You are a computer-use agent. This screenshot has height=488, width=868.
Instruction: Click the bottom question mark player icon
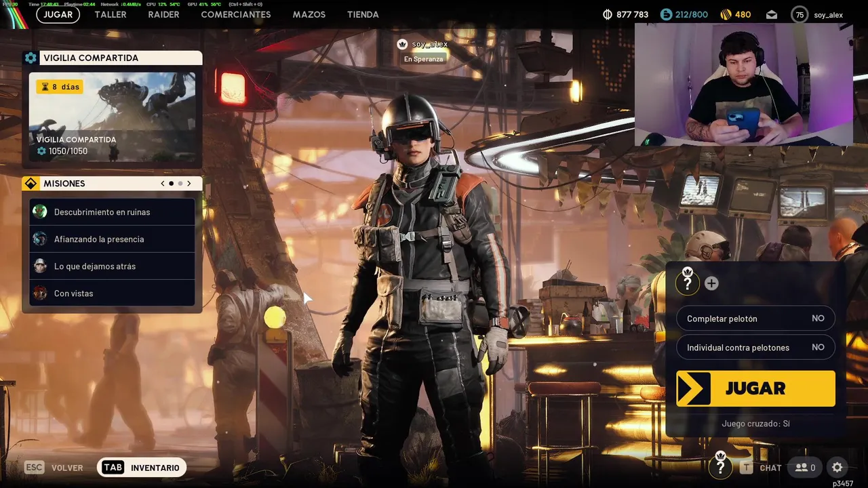coord(720,466)
